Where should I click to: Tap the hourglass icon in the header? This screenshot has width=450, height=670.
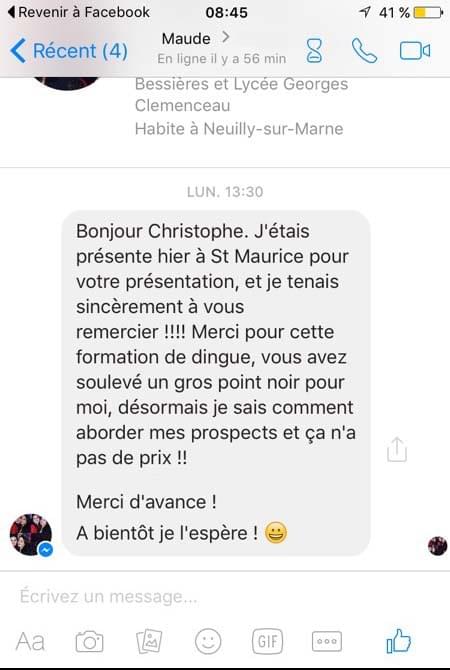pos(314,51)
